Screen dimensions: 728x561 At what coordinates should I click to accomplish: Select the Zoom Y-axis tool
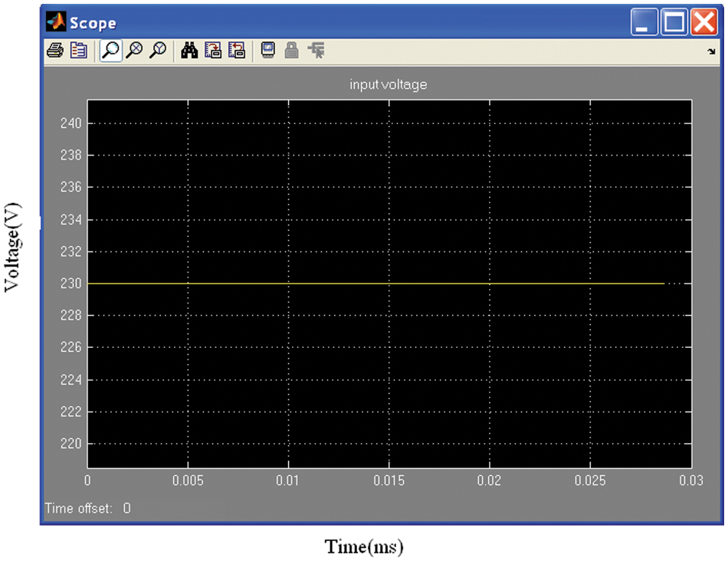click(158, 51)
